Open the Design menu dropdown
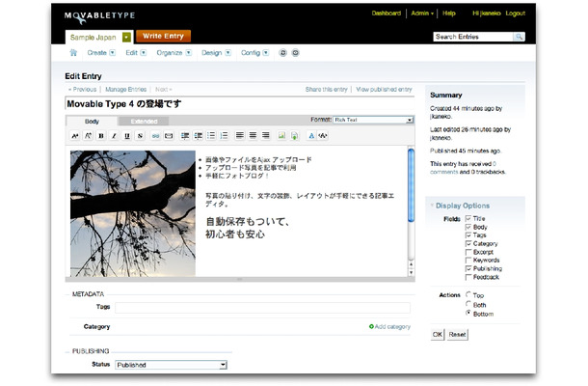The width and height of the screenshot is (588, 386). coord(228,53)
